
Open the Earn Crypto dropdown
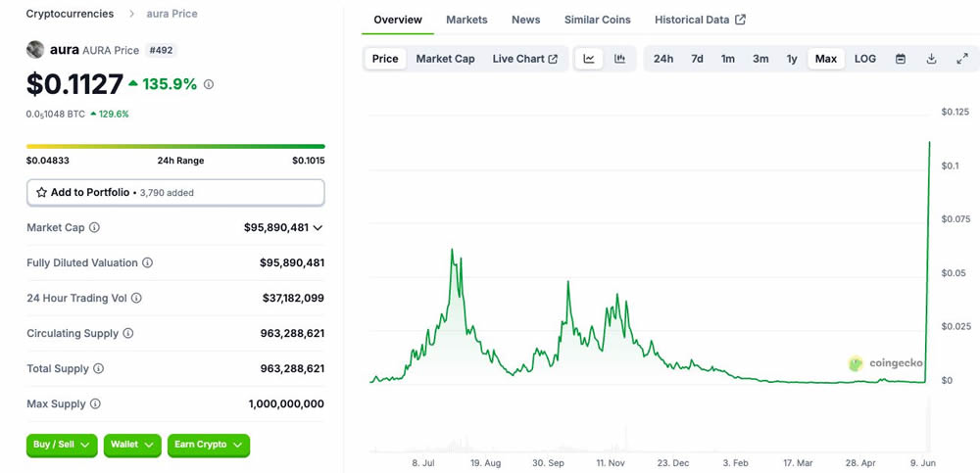click(x=209, y=445)
